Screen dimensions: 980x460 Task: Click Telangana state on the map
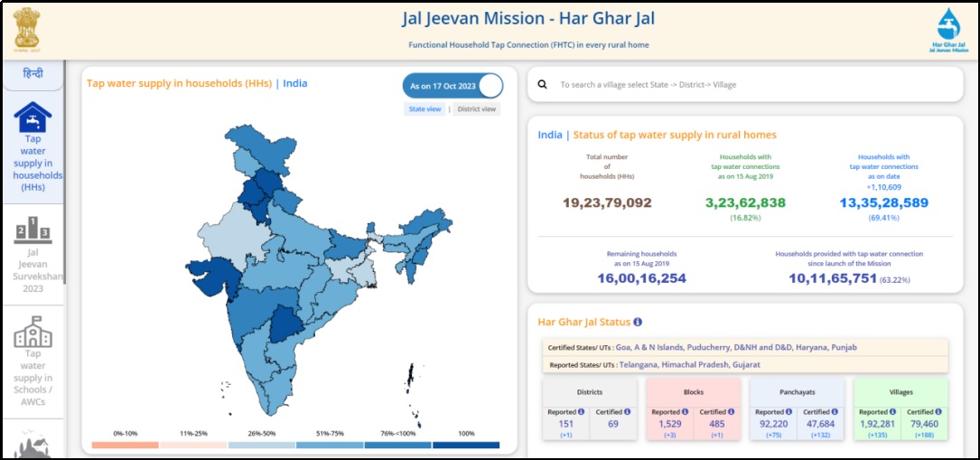point(286,325)
